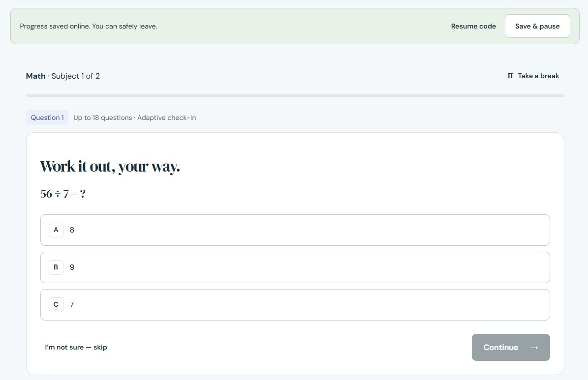
Task: Select answer option C, 7
Action: pos(295,305)
